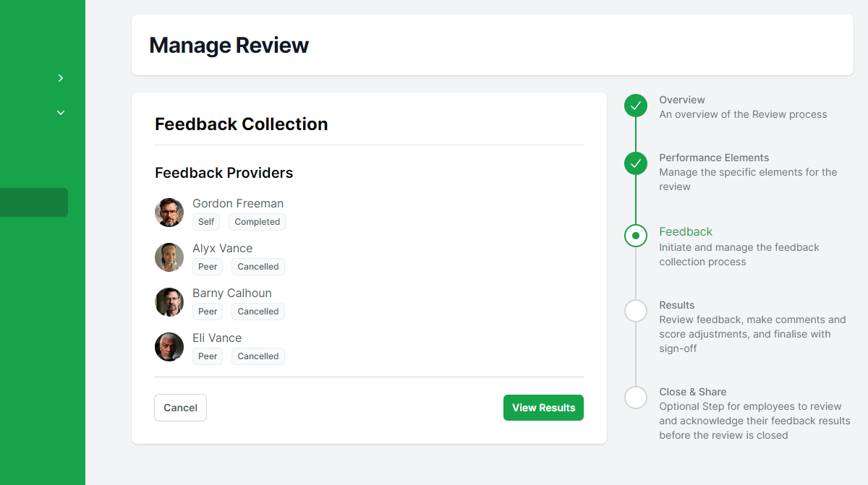Click Barny Calhoun's avatar photo

(x=169, y=302)
